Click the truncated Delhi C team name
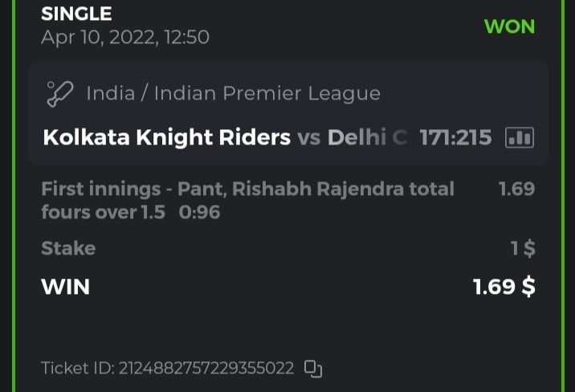Viewport: 575px width, 392px height. pos(367,137)
